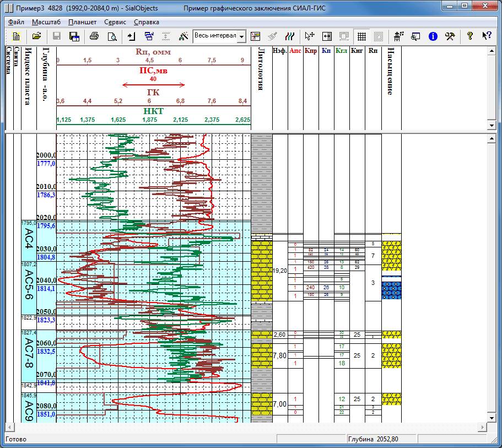Toggle the fit-width horizontal arrows button
The width and height of the screenshot is (502, 448).
click(x=327, y=36)
